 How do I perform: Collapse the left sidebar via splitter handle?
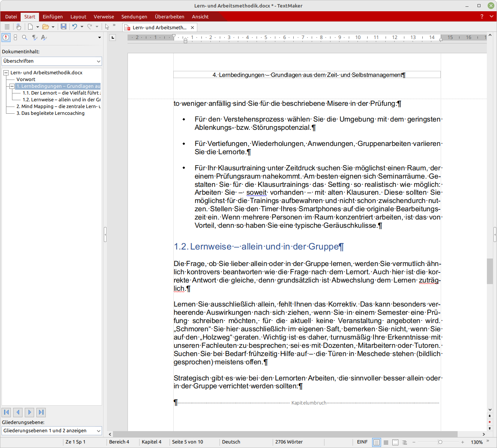(105, 235)
